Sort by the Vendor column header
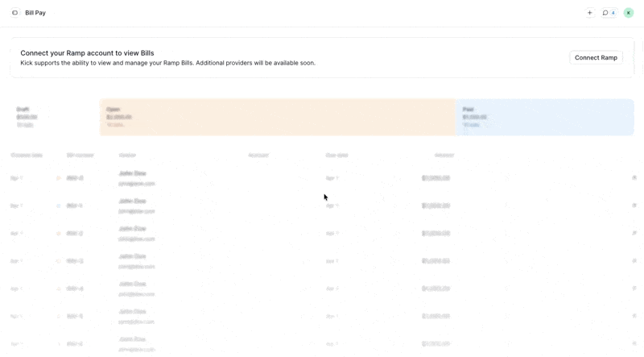Image resolution: width=644 pixels, height=357 pixels. pyautogui.click(x=127, y=155)
